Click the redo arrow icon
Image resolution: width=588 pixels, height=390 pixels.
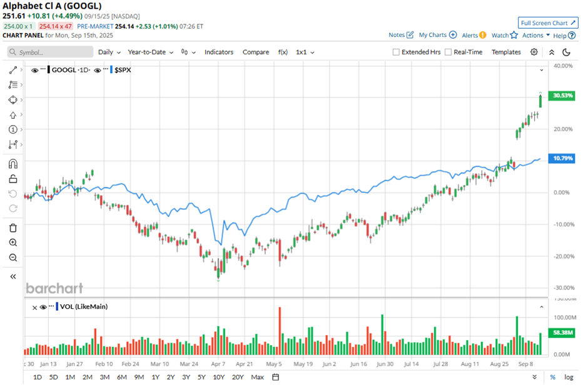[13, 208]
